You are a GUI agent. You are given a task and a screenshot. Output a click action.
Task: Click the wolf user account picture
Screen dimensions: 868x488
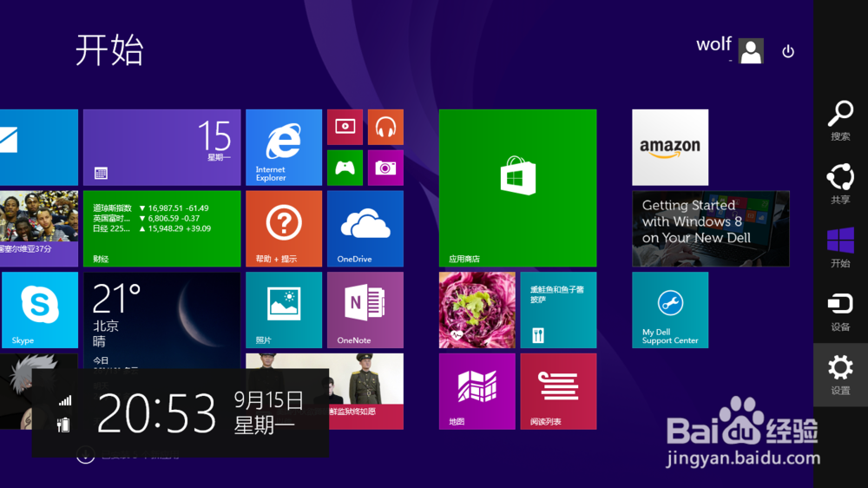click(751, 51)
